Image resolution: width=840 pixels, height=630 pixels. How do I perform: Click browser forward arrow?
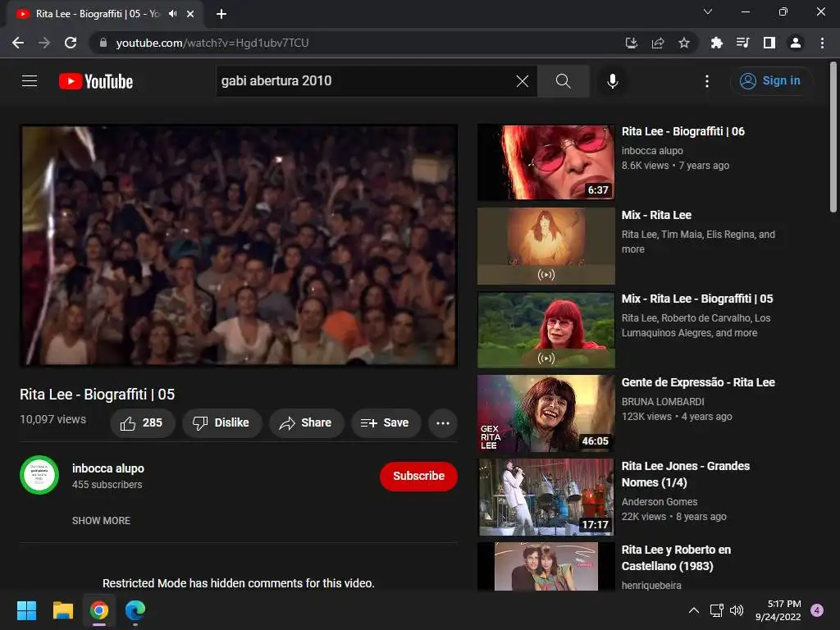click(x=44, y=43)
